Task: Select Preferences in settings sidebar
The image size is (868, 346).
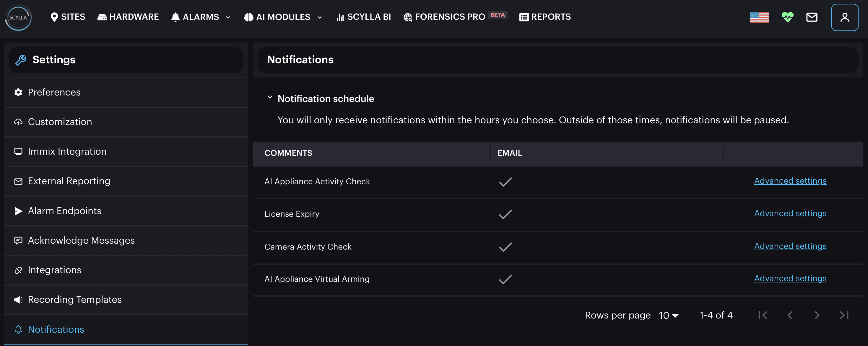Action: pyautogui.click(x=126, y=92)
